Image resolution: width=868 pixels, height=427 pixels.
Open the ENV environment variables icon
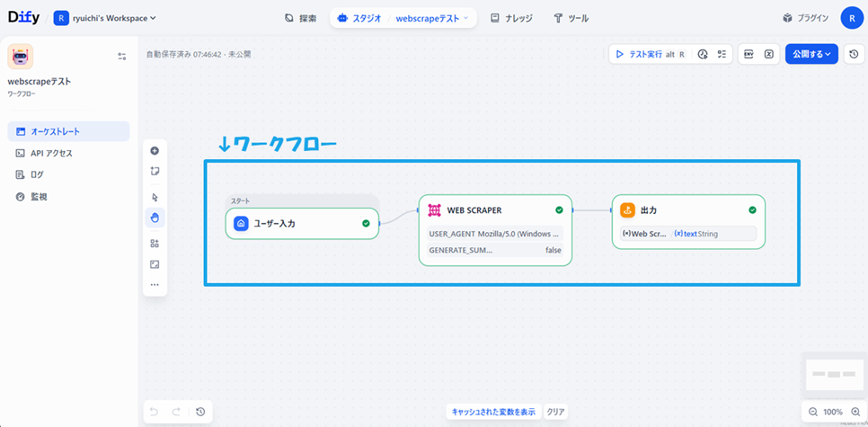pos(749,54)
